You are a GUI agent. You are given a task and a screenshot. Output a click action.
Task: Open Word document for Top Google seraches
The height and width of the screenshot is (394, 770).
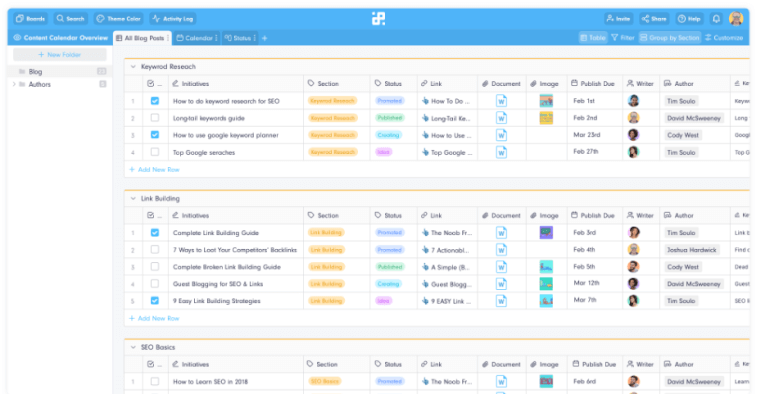501,152
